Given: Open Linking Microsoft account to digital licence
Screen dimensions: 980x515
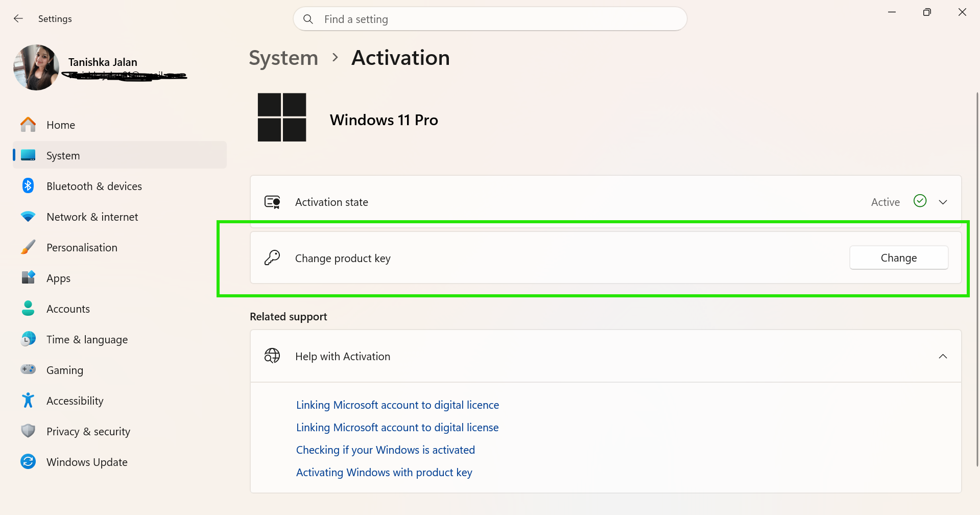Looking at the screenshot, I should (x=397, y=405).
